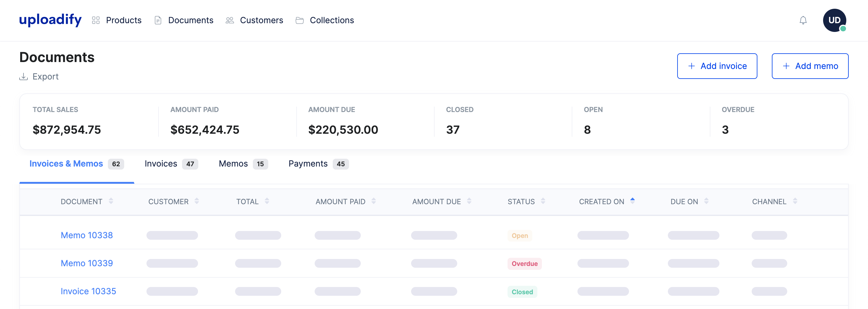The height and width of the screenshot is (309, 868).
Task: Toggle the Due On column sort
Action: (x=706, y=201)
